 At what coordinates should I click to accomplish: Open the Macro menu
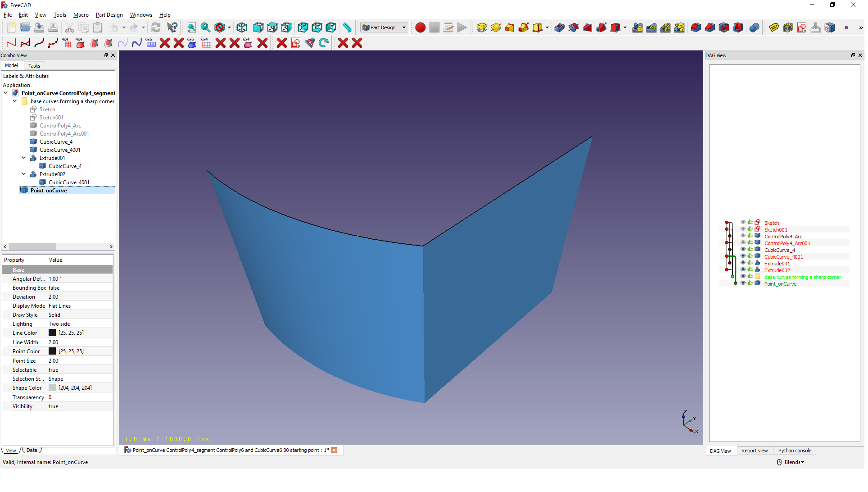81,15
